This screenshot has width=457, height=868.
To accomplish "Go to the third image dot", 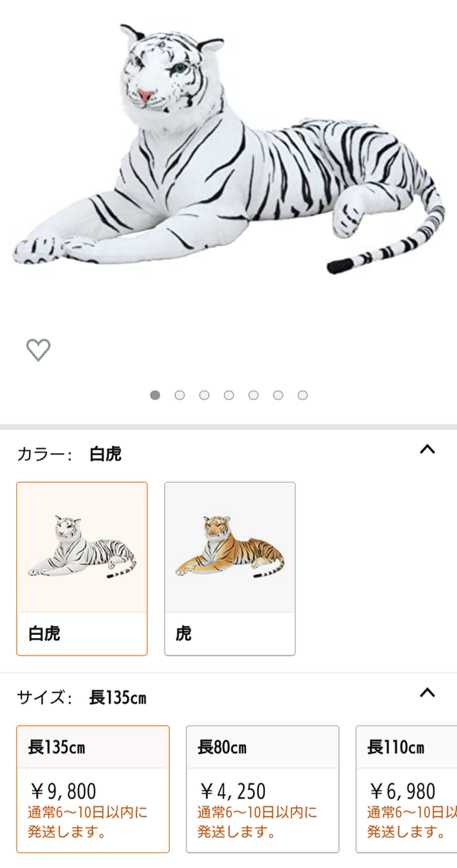I will [204, 395].
